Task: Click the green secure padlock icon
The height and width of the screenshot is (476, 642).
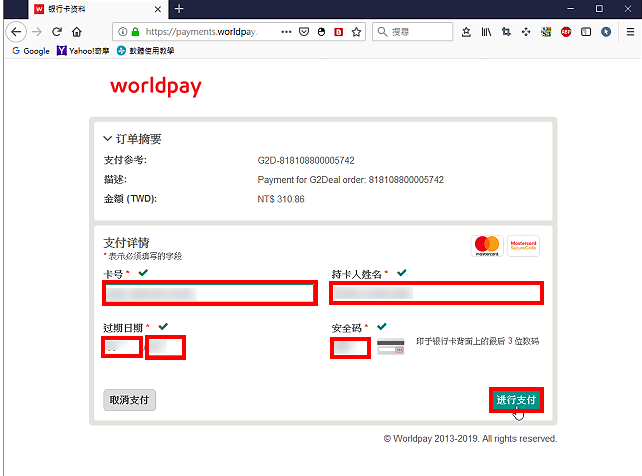Action: [x=135, y=32]
